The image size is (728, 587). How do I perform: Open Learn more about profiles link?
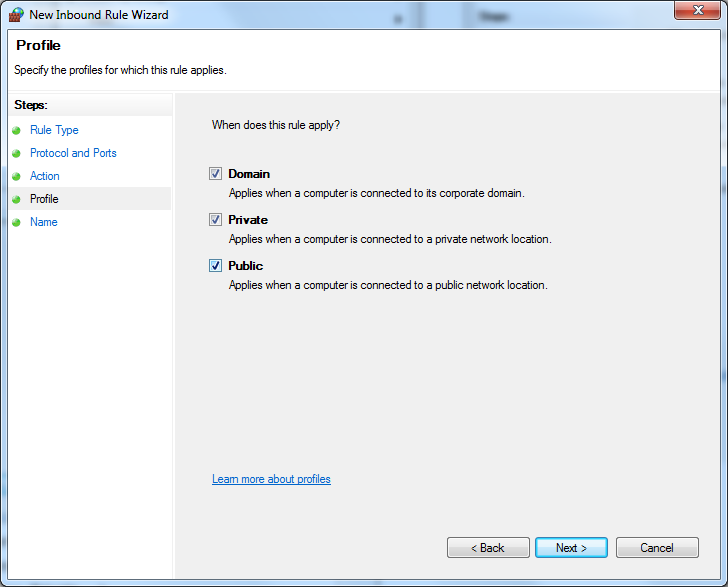pyautogui.click(x=271, y=479)
